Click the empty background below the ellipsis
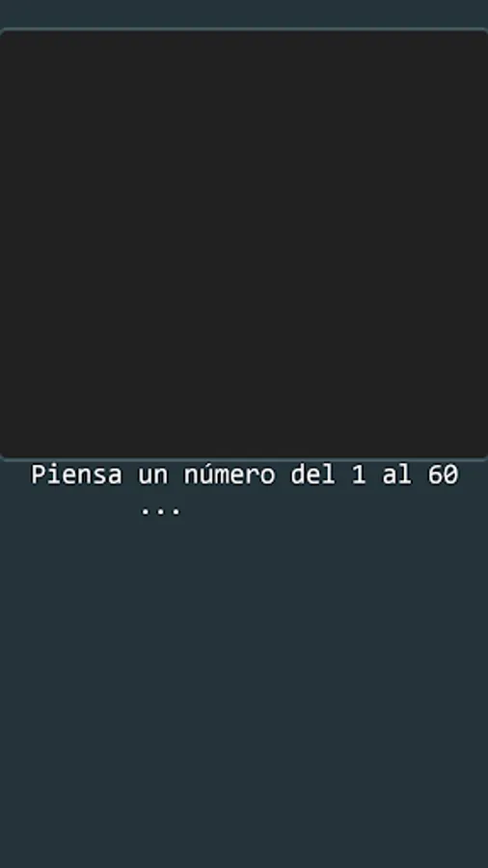Image resolution: width=488 pixels, height=868 pixels. pyautogui.click(x=244, y=692)
